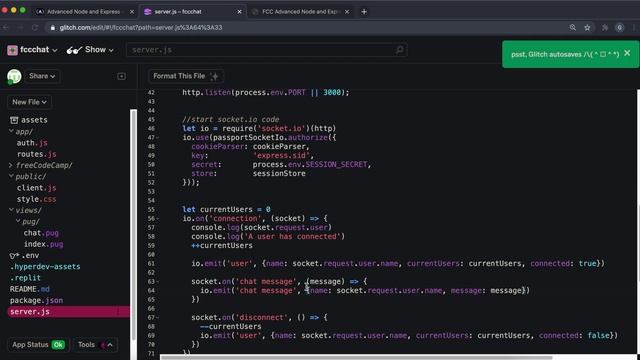This screenshot has width=640, height=360.
Task: Open README.md file
Action: pyautogui.click(x=29, y=289)
